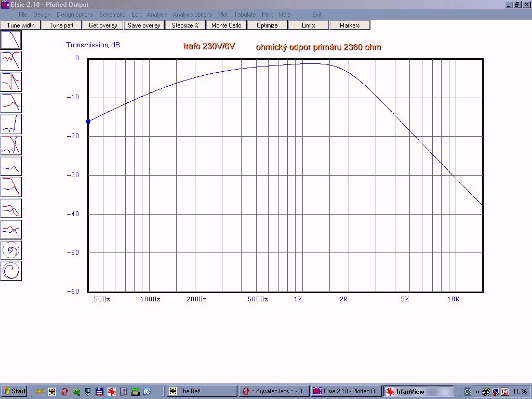Launch IrfanView from quick launch bar
This screenshot has width=532, height=399.
(x=112, y=392)
